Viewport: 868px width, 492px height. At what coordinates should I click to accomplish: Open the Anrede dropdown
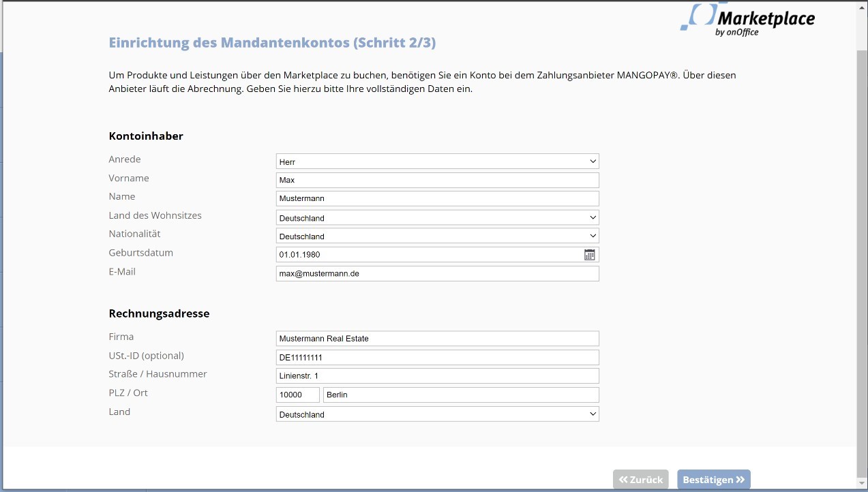click(x=437, y=162)
